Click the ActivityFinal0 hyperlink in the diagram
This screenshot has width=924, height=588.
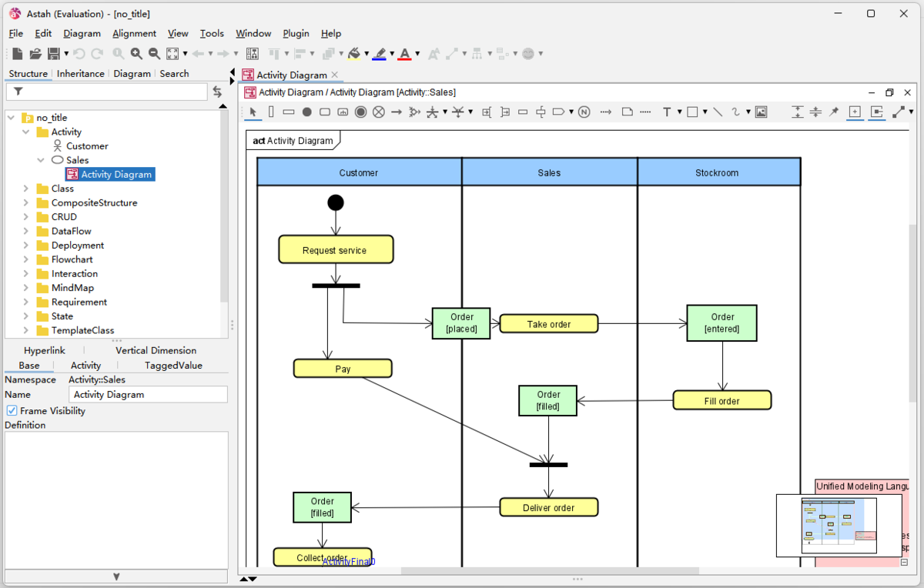(x=347, y=561)
